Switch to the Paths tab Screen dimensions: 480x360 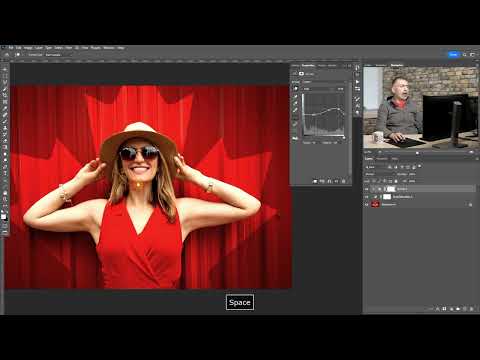(x=395, y=159)
